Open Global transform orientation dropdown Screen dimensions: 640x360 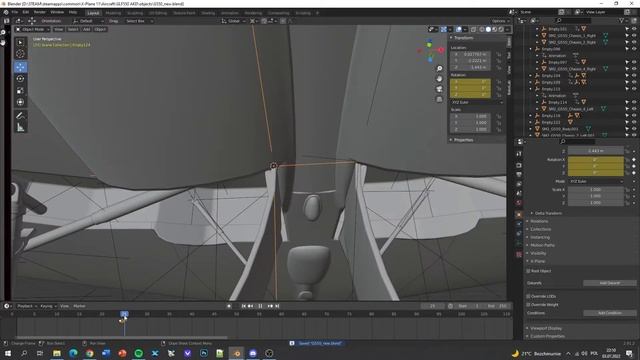(x=233, y=21)
